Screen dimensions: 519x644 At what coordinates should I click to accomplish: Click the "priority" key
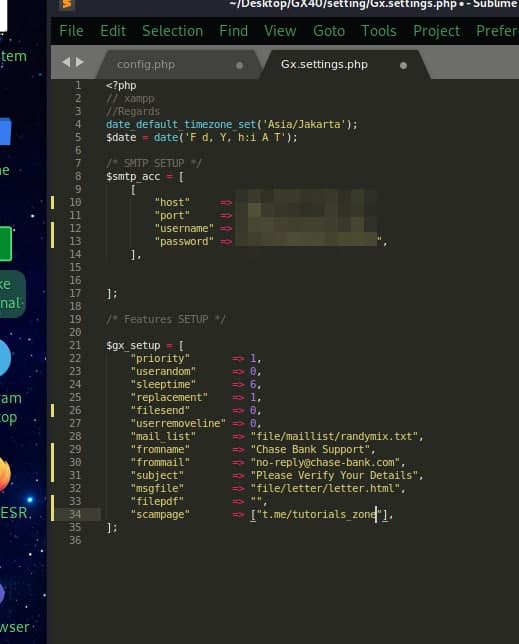click(x=160, y=359)
